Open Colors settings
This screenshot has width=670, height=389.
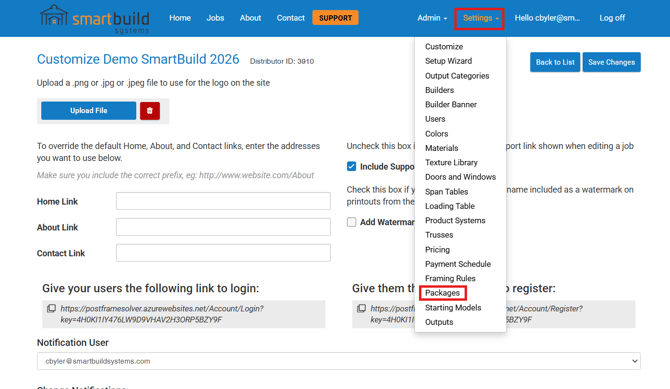pyautogui.click(x=437, y=134)
